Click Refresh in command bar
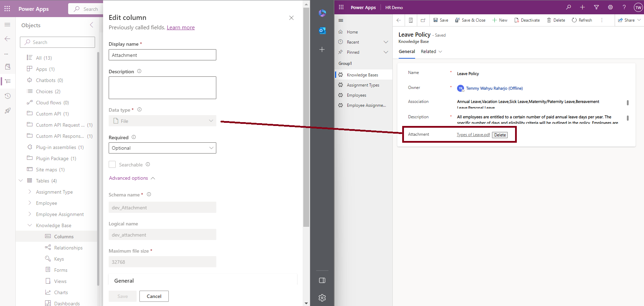The height and width of the screenshot is (306, 644). [582, 20]
